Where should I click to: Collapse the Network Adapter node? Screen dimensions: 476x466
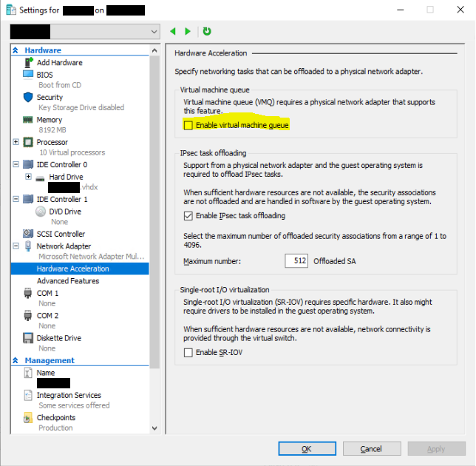pyautogui.click(x=16, y=246)
